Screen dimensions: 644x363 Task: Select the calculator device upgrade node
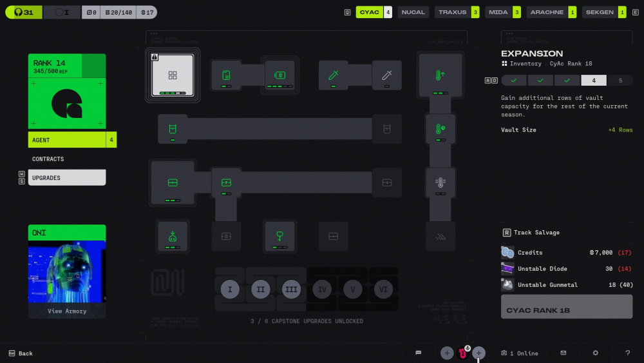pyautogui.click(x=226, y=75)
